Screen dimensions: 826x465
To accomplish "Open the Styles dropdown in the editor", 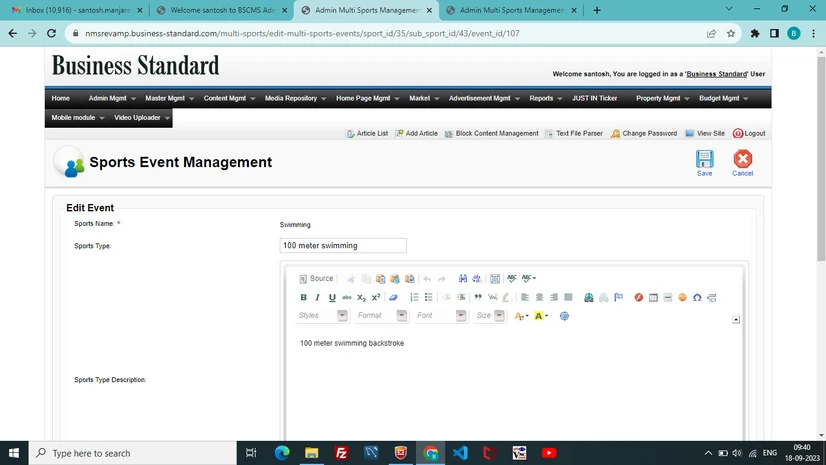I will [x=322, y=316].
